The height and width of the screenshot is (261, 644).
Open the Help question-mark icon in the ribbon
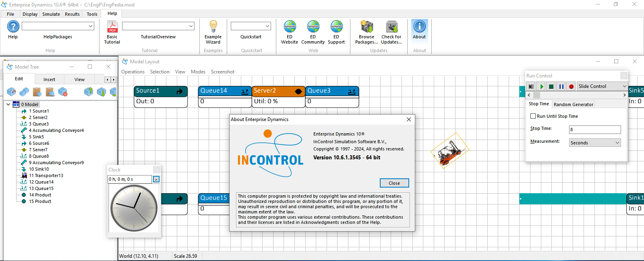13,27
